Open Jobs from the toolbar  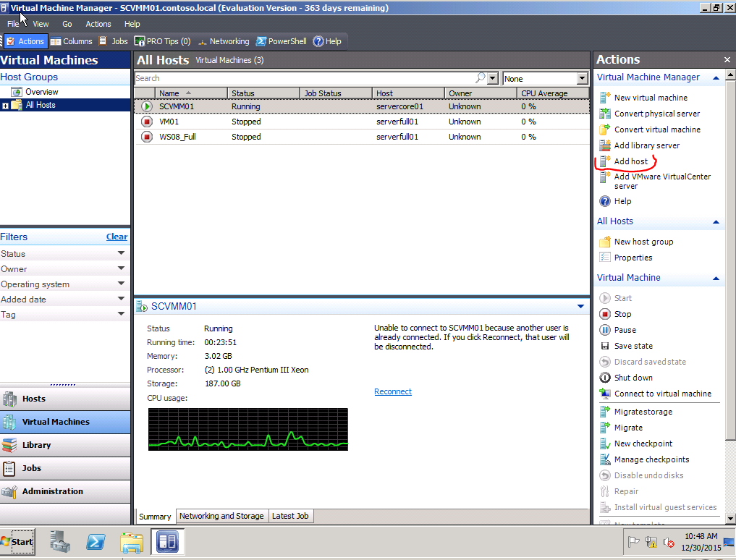[x=114, y=41]
